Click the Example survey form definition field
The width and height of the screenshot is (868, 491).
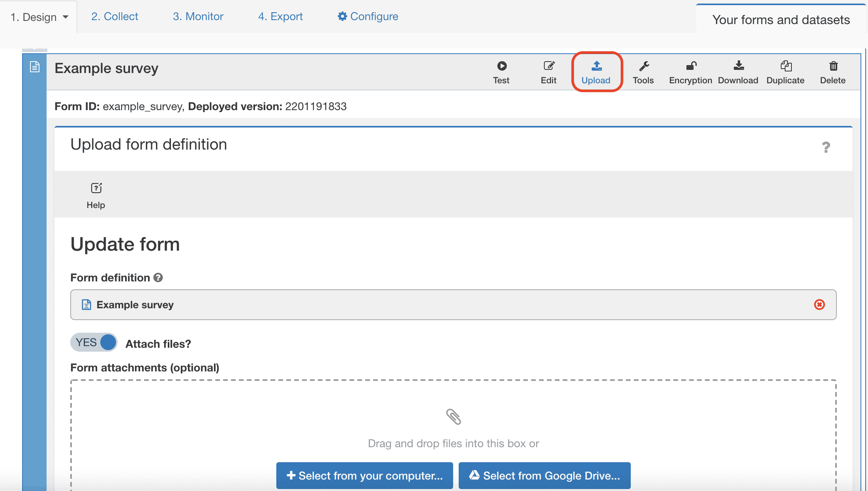453,305
